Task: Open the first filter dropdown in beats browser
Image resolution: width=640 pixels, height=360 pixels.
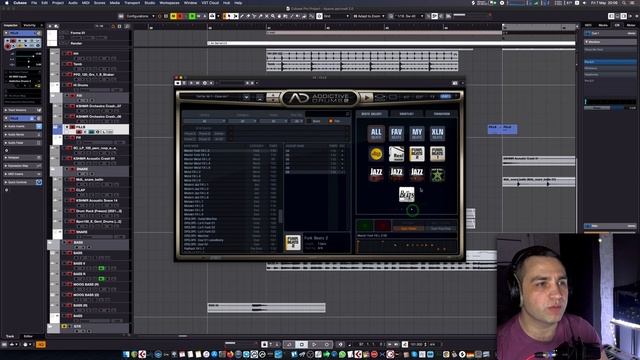Action: click(204, 121)
